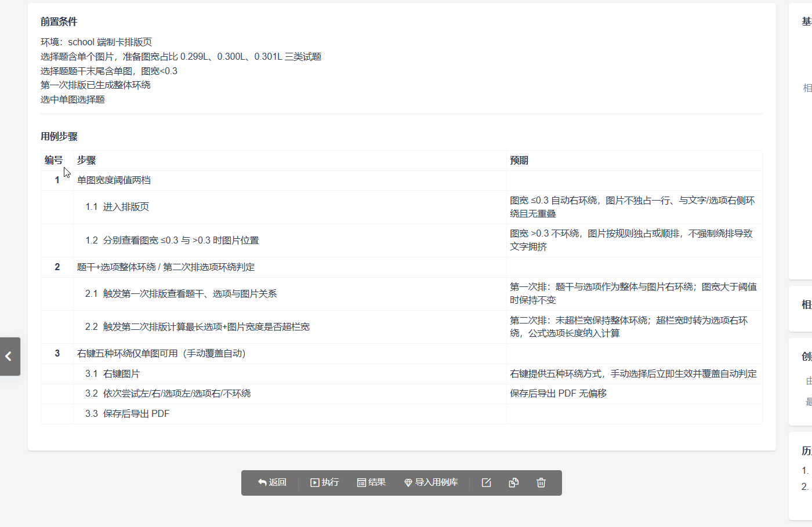Click the 返回 back button
Viewport: 812px width, 527px height.
(x=272, y=482)
